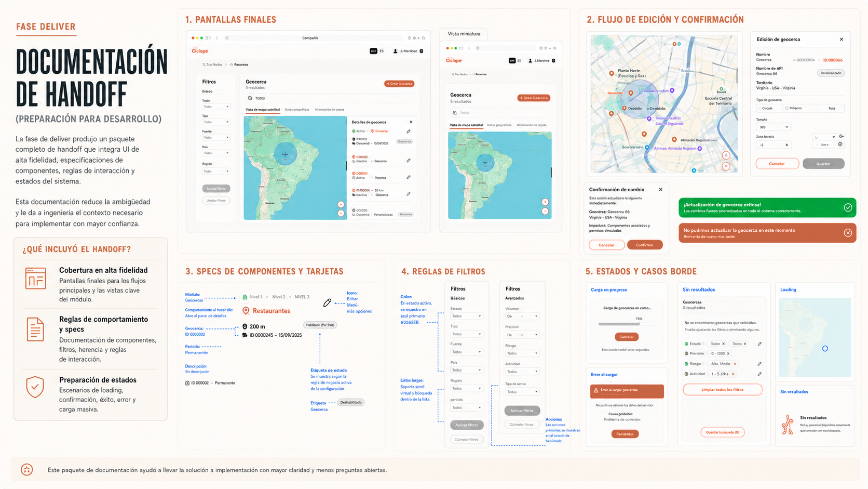Click Crear Geocerca in the main screen
Image resolution: width=868 pixels, height=489 pixels.
pos(399,84)
